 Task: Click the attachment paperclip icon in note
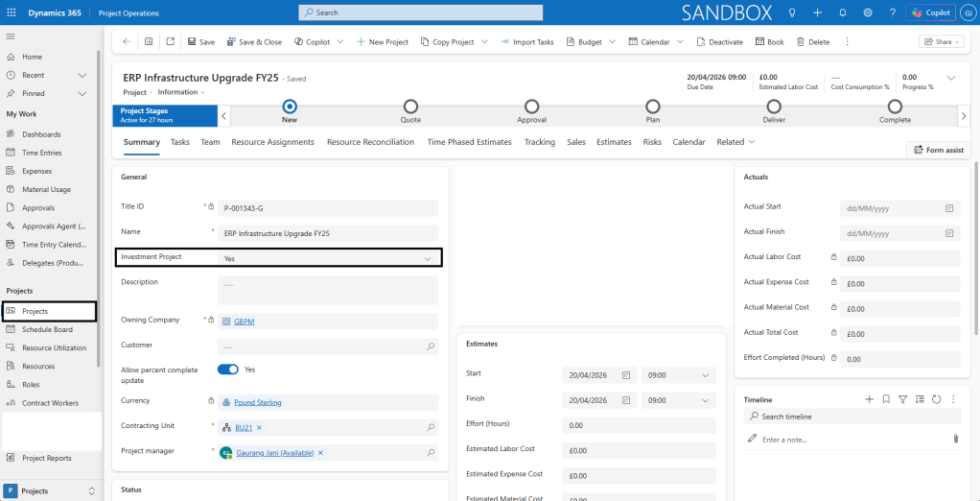955,439
